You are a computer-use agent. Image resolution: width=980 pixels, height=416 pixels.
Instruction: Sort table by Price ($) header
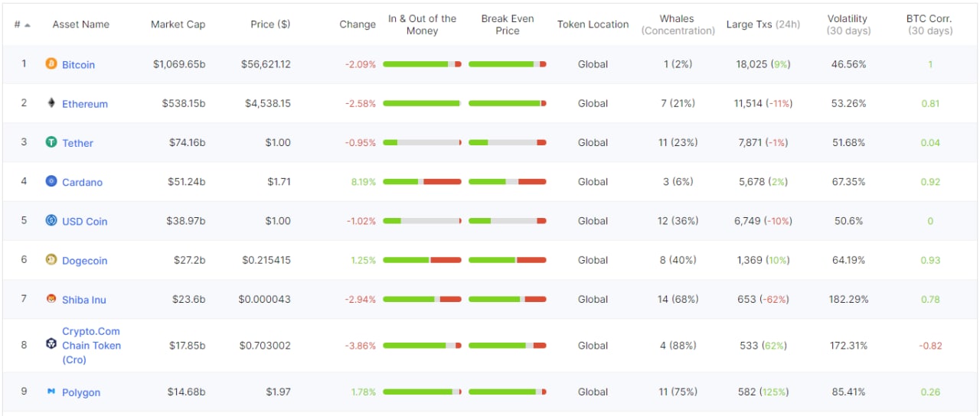coord(270,24)
